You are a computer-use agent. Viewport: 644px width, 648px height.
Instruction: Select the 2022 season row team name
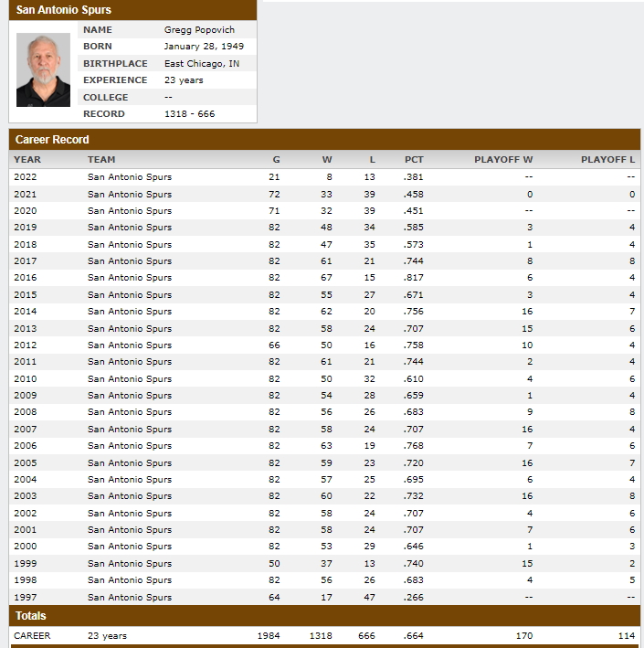(130, 177)
